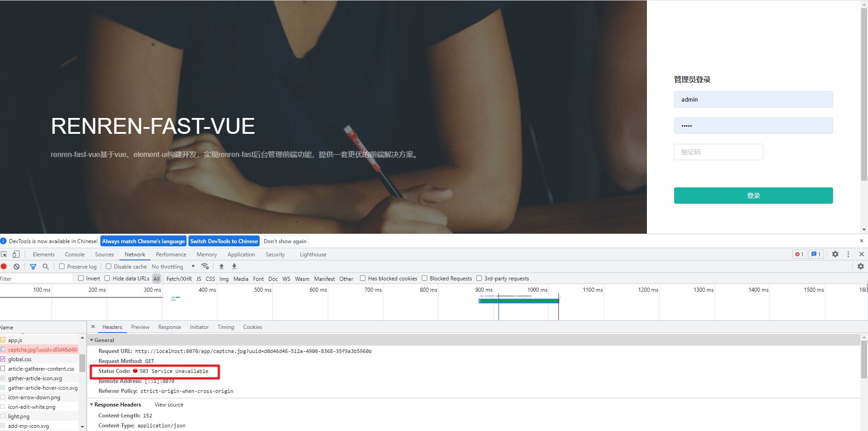Filter requests by WS type
The height and width of the screenshot is (431, 868).
click(286, 279)
